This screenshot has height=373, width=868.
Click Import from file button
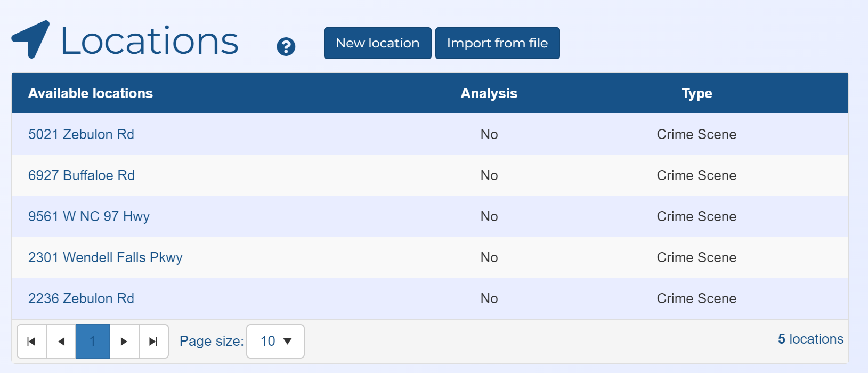point(497,43)
